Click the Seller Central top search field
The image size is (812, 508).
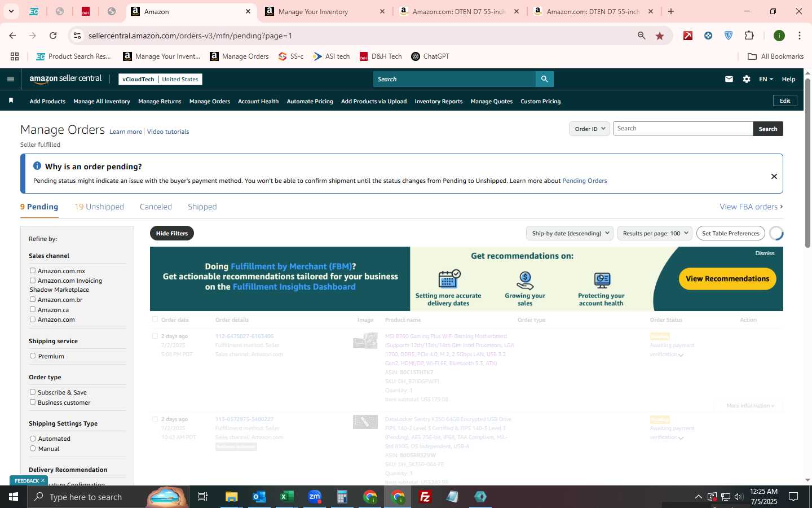[454, 79]
